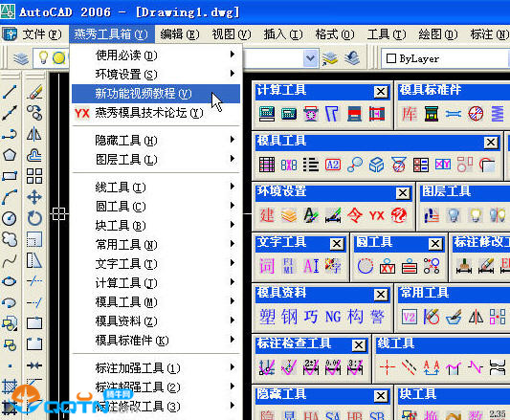Select the Polygon draw tool
The width and height of the screenshot is (510, 420).
pos(10,155)
